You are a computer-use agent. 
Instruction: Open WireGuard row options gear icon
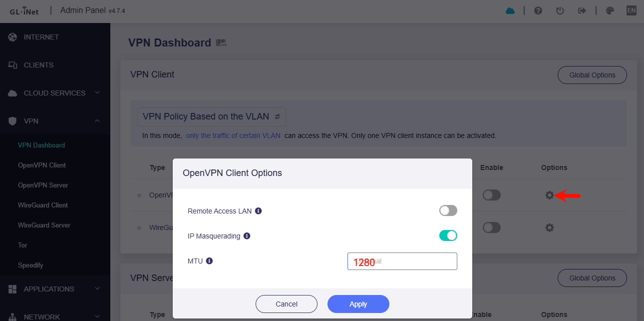click(550, 227)
